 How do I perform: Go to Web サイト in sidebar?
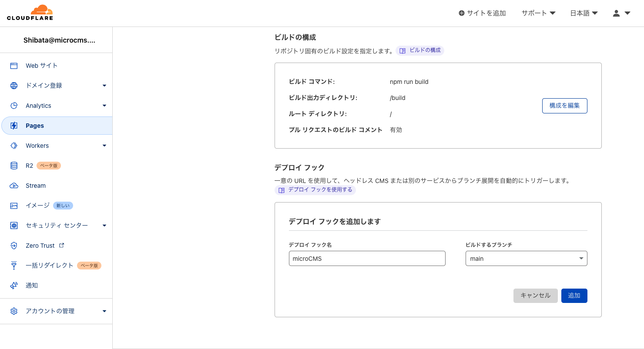41,66
